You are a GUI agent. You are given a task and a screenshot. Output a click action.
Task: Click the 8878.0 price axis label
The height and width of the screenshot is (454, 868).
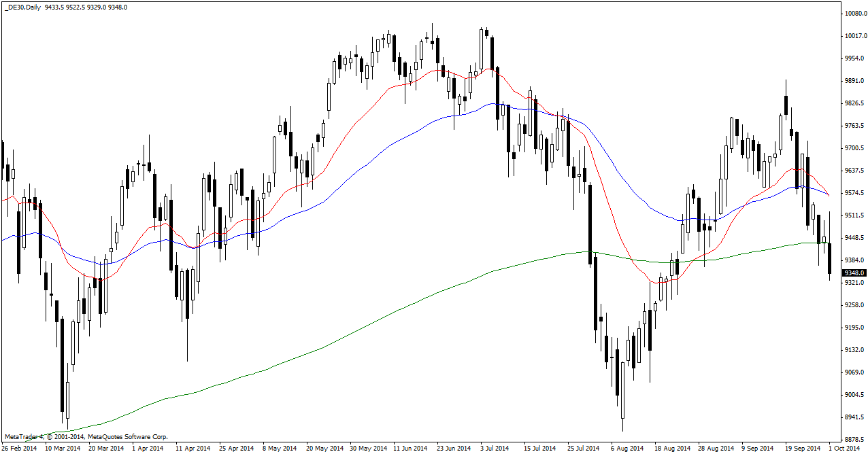854,440
